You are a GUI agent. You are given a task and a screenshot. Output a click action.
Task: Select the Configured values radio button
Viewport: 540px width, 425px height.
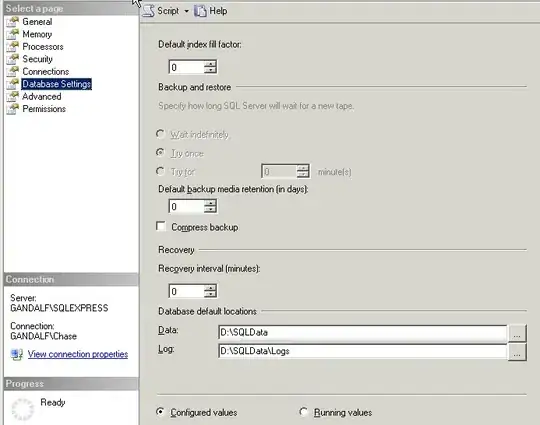(160, 411)
